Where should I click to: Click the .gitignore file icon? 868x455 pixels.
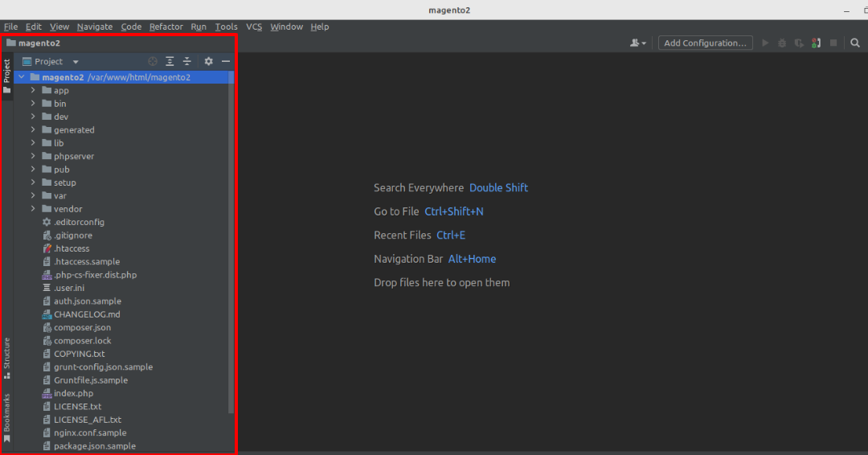pos(47,236)
